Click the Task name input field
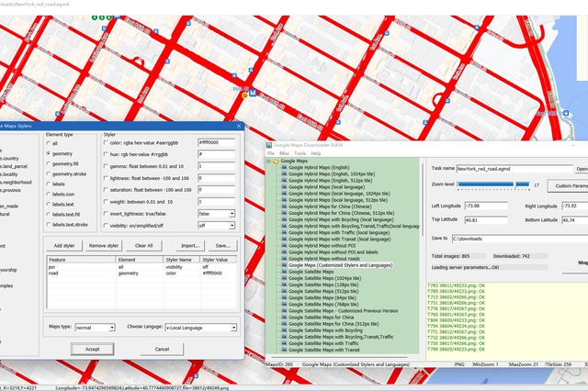The image size is (588, 391). [514, 169]
